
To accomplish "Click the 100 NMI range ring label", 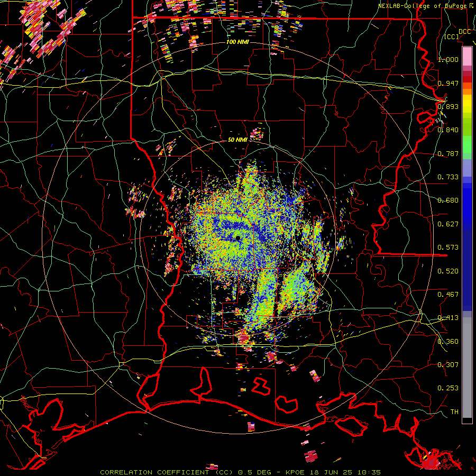I will [x=237, y=42].
